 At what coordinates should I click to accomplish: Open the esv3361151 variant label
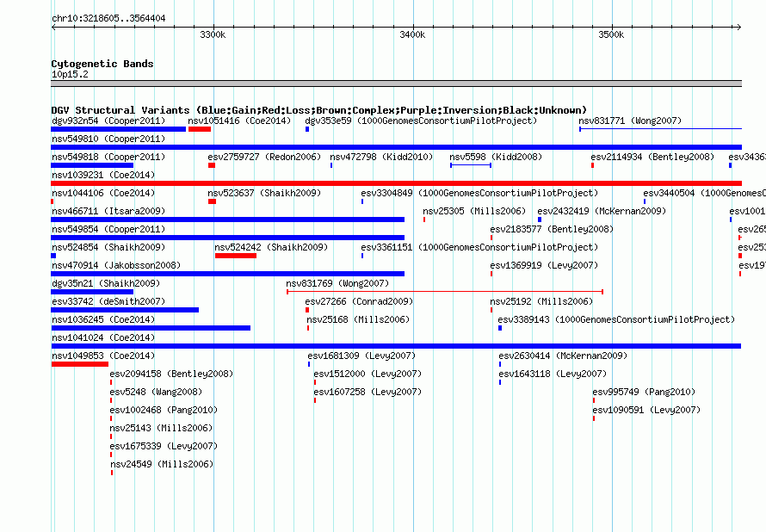[x=479, y=247]
